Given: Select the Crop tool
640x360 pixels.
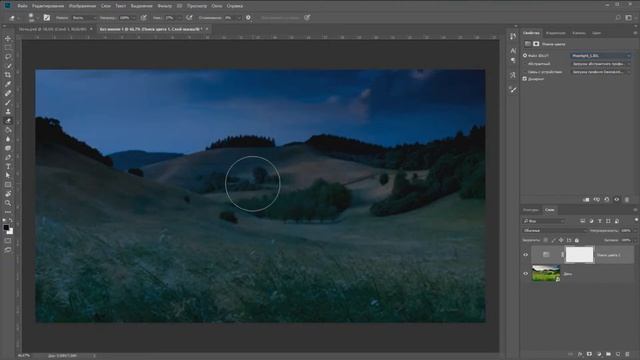Looking at the screenshot, I should pyautogui.click(x=8, y=75).
